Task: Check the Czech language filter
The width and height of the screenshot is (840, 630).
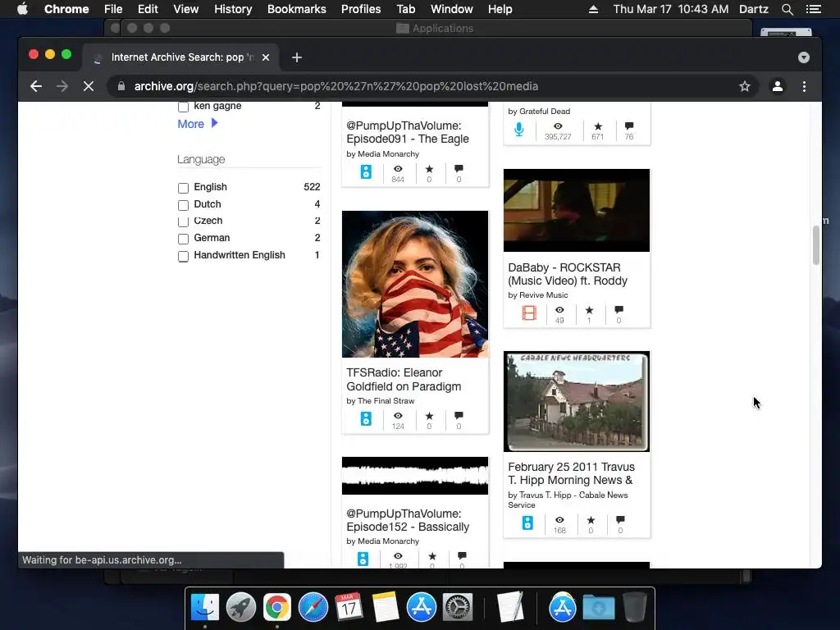Action: click(x=183, y=221)
